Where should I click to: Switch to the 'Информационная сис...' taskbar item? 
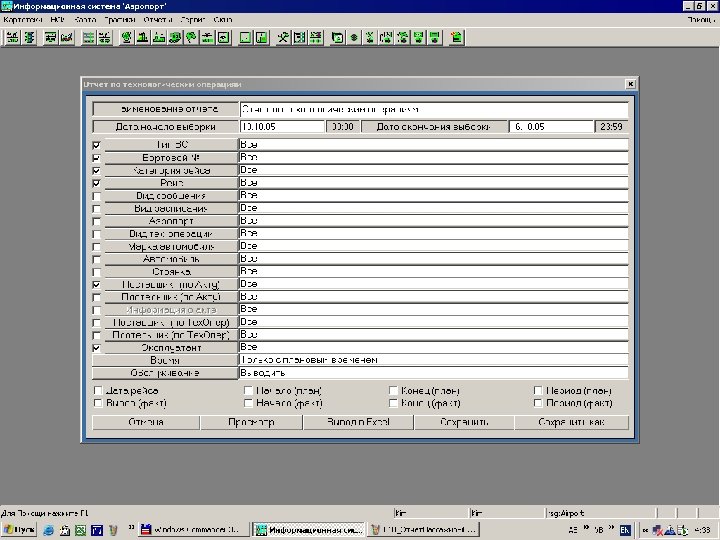click(x=307, y=528)
